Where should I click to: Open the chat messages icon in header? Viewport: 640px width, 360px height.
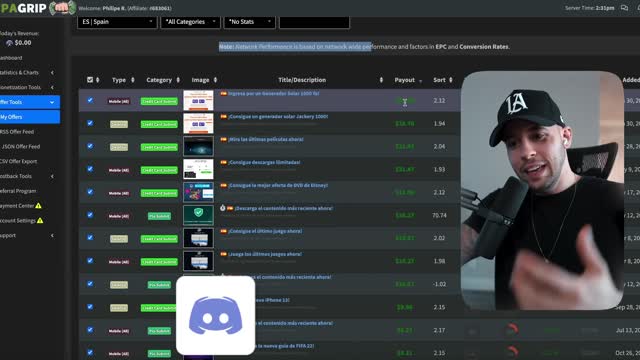coord(624,8)
